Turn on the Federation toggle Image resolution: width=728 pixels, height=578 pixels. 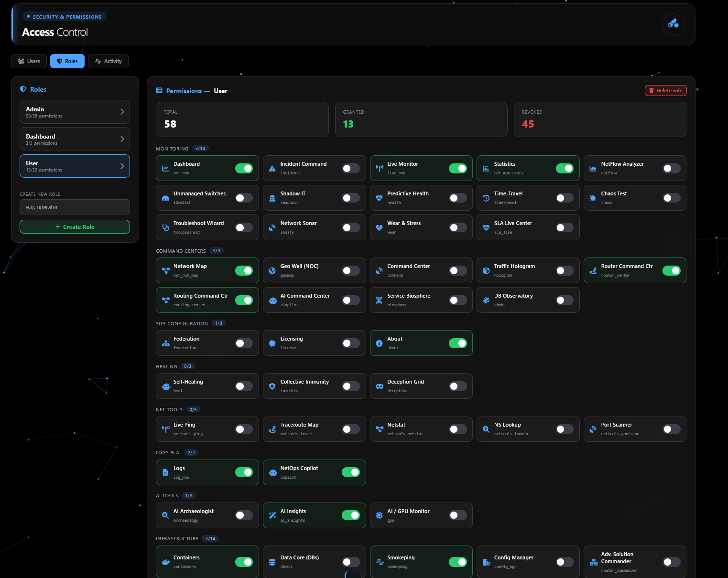pyautogui.click(x=244, y=343)
